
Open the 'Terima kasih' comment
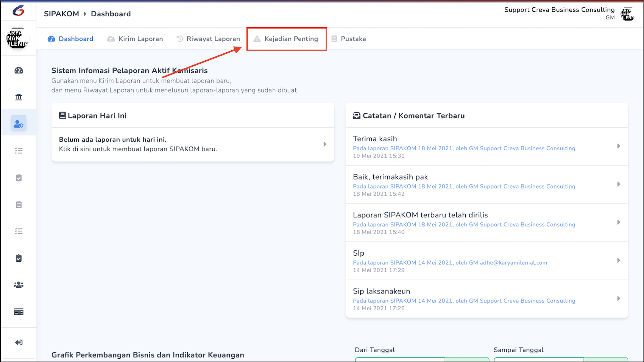487,147
